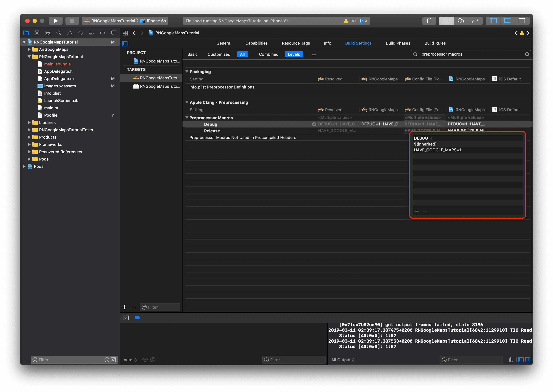Image resolution: width=553 pixels, height=392 pixels.
Task: Select the Podfile in navigator
Action: point(50,115)
